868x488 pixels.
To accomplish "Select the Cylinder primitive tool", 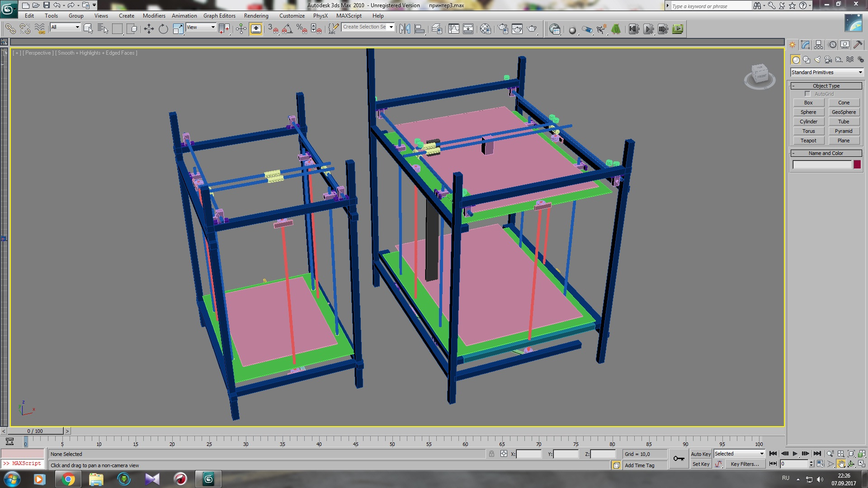I will click(808, 122).
